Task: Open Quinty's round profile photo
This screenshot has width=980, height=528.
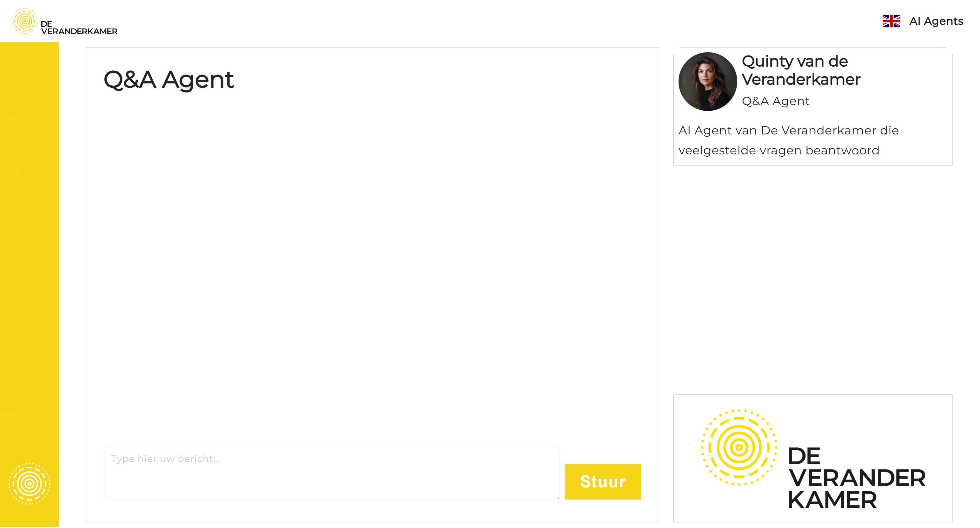Action: pos(707,82)
